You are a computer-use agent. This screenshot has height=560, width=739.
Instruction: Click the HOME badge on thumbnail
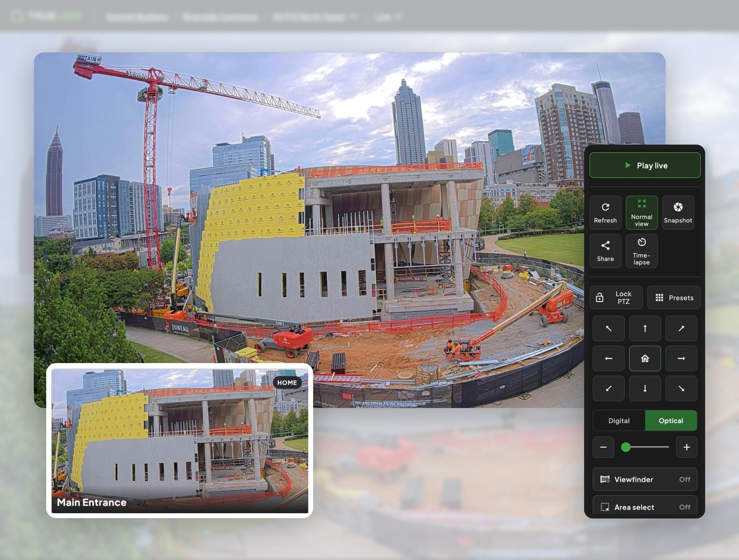[x=287, y=383]
